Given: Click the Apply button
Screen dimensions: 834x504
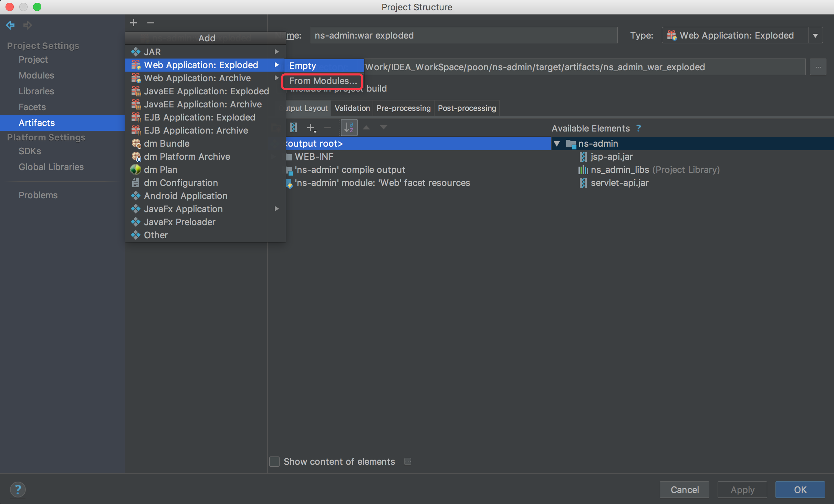Looking at the screenshot, I should pyautogui.click(x=742, y=489).
